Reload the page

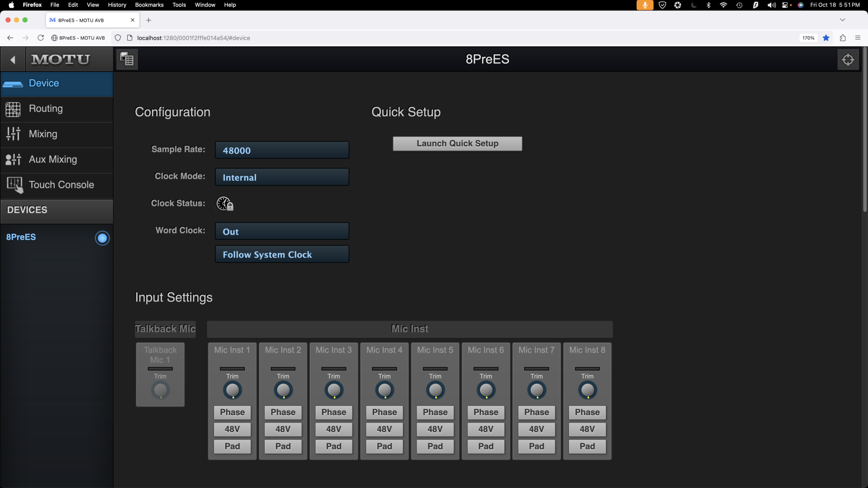pos(40,38)
